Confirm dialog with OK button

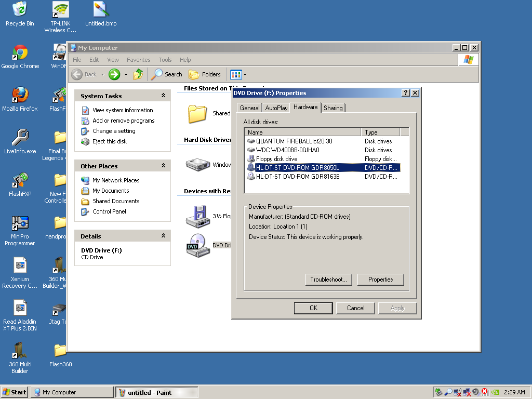tap(313, 308)
